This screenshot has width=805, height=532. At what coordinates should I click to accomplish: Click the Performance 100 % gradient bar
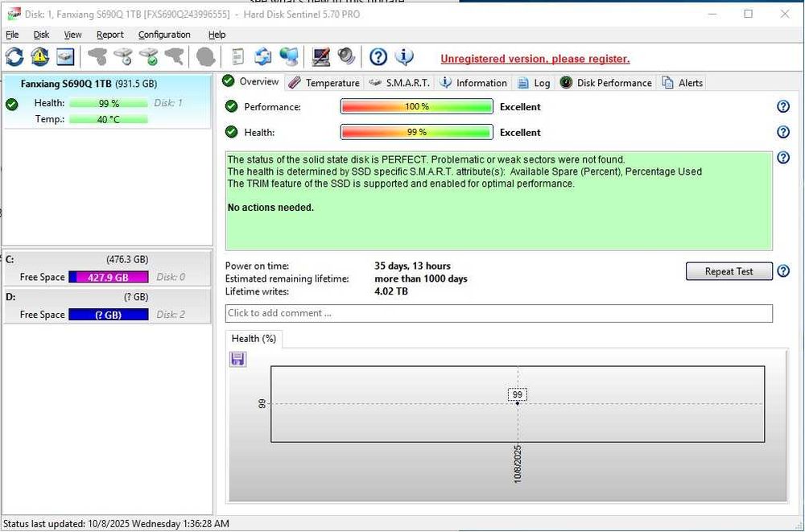[x=416, y=106]
